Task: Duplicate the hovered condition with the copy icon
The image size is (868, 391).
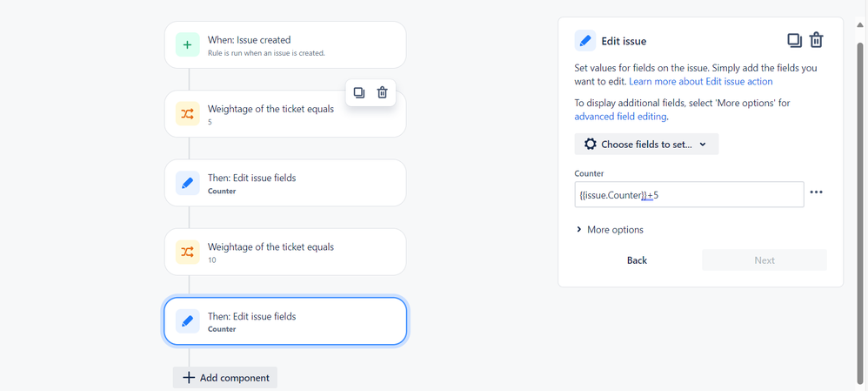Action: click(x=359, y=92)
